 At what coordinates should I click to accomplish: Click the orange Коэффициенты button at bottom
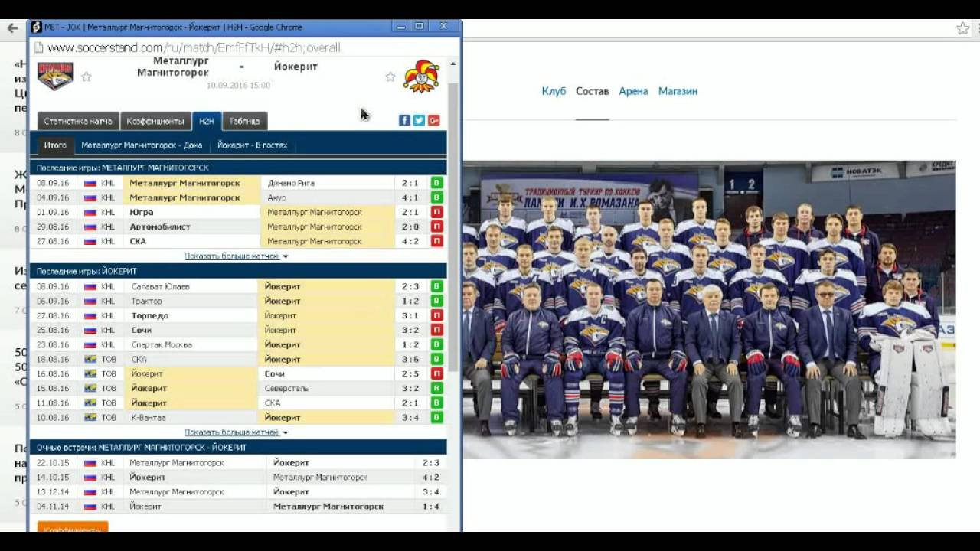73,527
